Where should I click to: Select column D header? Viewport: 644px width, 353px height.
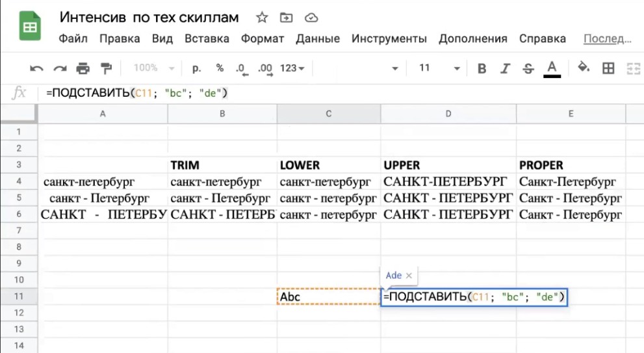(x=448, y=114)
